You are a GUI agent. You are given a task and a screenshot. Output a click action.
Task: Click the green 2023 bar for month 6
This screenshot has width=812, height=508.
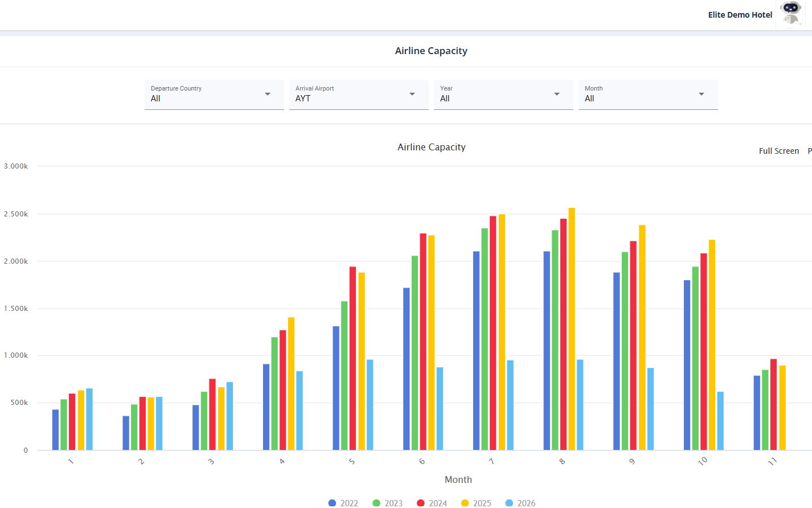tap(415, 353)
